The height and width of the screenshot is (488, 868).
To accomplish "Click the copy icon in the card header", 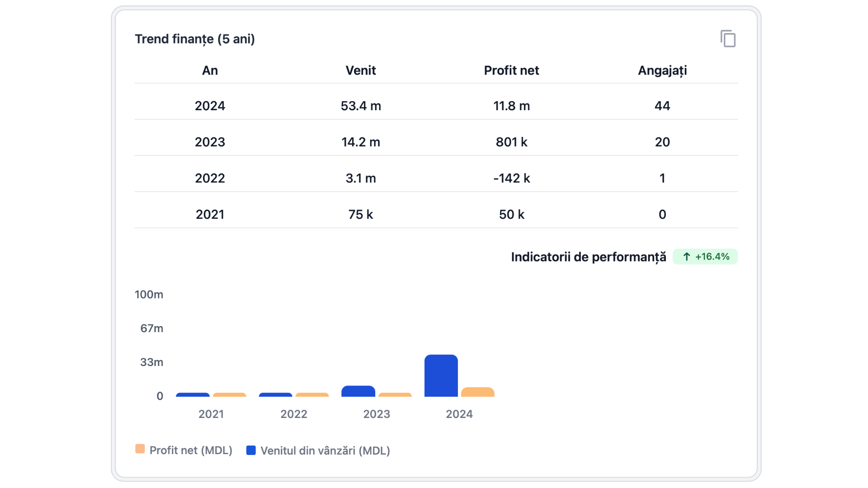I will pyautogui.click(x=728, y=39).
